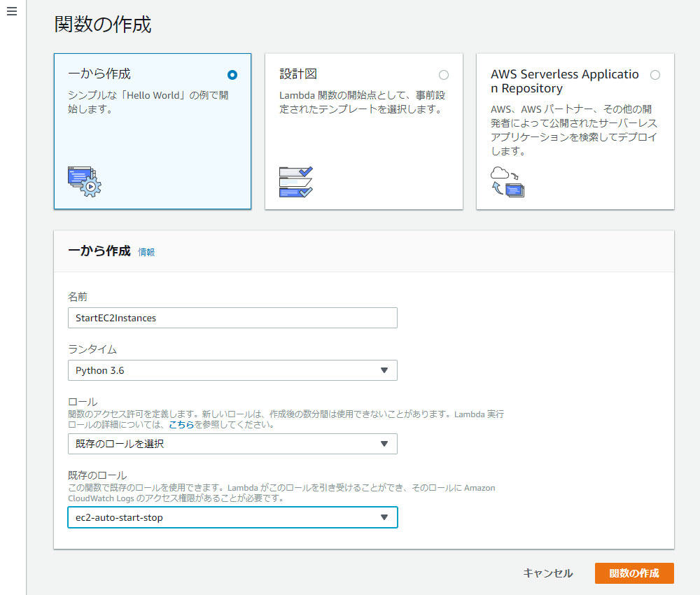Screen dimensions: 700x595
Task: Click the 一から作成 card gear icon
Action: click(x=85, y=182)
